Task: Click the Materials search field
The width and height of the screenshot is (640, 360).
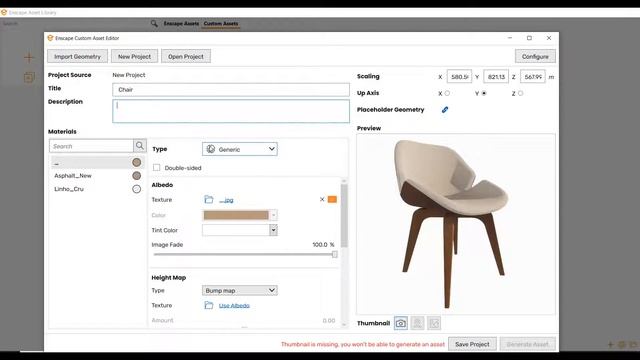Action: click(91, 146)
